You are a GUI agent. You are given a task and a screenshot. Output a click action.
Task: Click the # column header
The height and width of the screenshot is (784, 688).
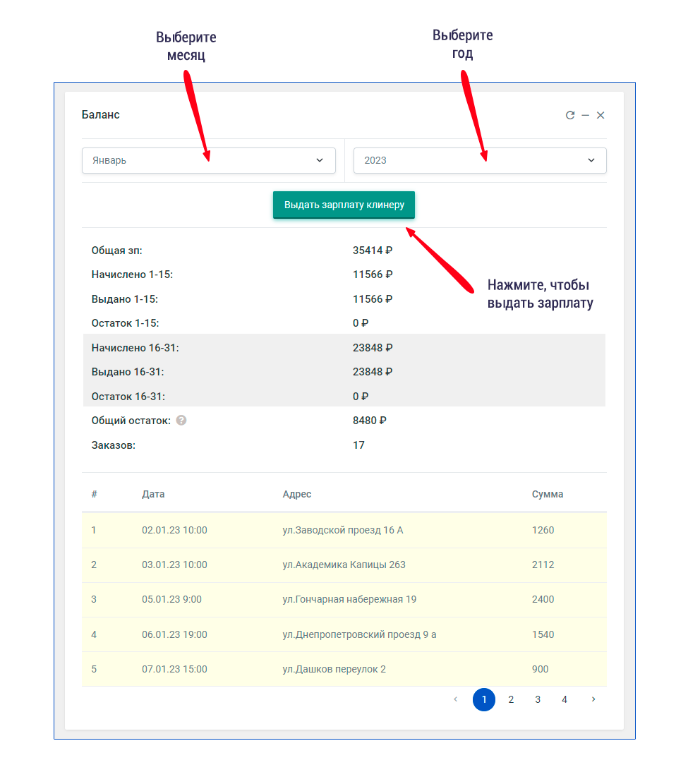[x=94, y=494]
